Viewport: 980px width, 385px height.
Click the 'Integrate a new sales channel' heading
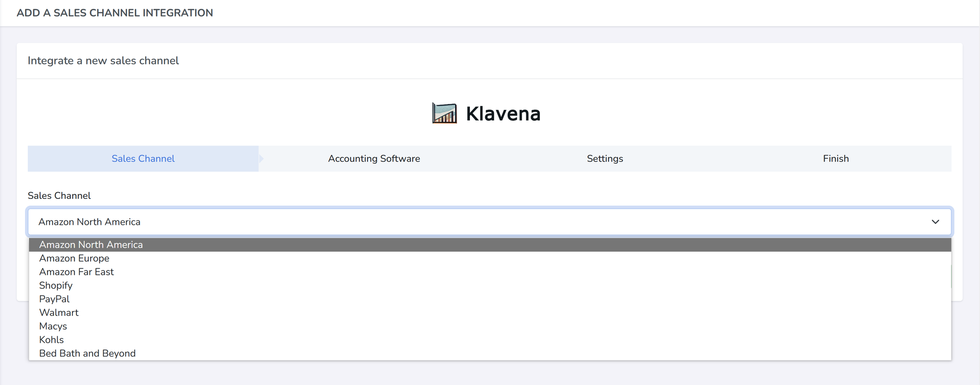(x=103, y=61)
